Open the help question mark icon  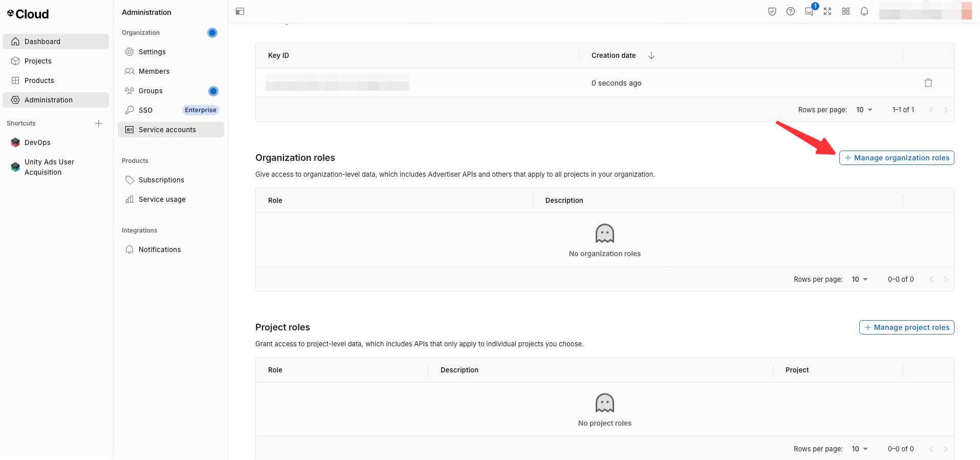(x=791, y=11)
